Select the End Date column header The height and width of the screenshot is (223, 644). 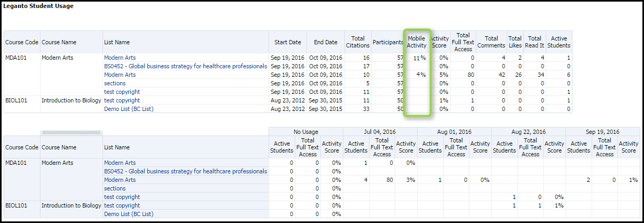point(325,42)
